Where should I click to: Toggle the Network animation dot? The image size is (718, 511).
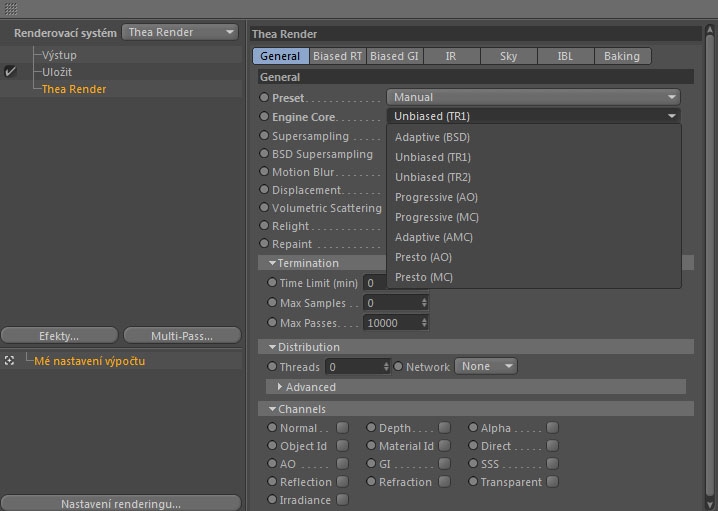[398, 366]
